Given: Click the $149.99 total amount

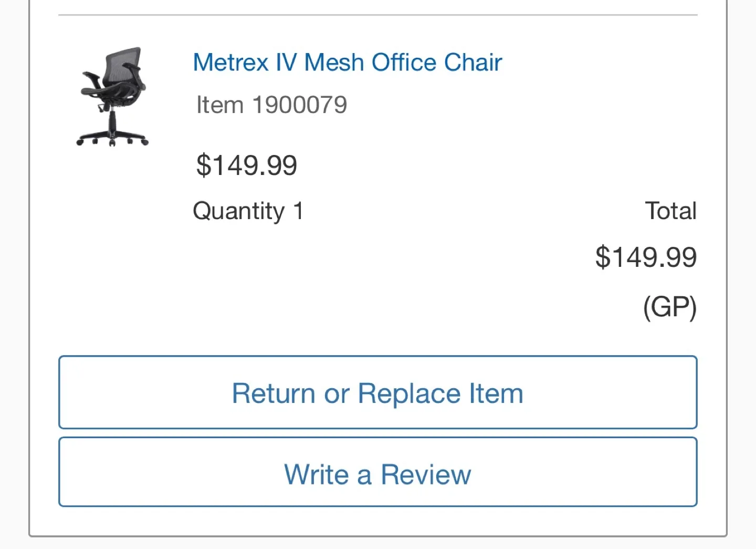Looking at the screenshot, I should click(x=646, y=257).
